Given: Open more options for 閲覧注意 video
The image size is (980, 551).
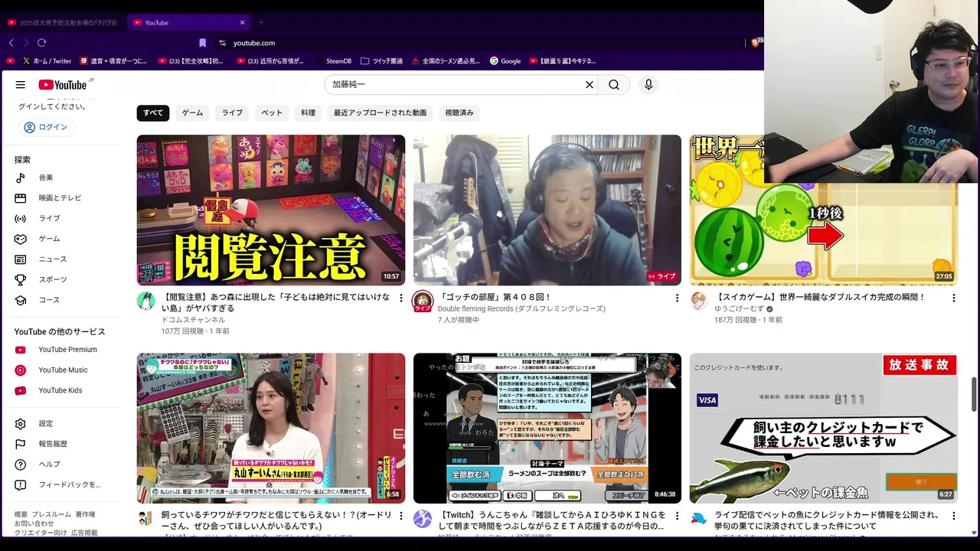Looking at the screenshot, I should point(400,298).
